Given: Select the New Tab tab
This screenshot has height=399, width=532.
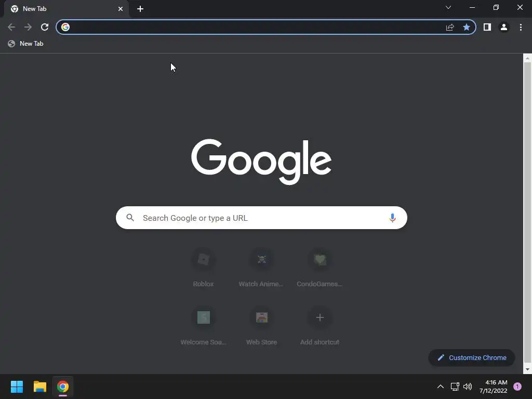Looking at the screenshot, I should click(66, 9).
